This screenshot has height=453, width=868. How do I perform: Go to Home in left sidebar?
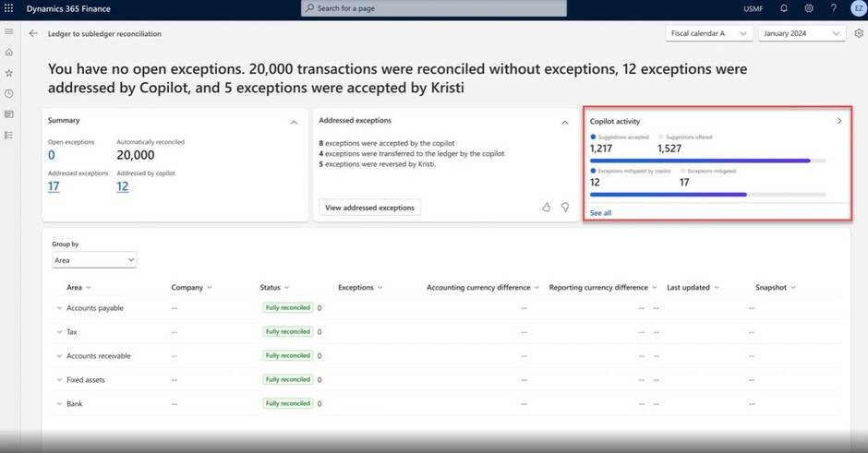pyautogui.click(x=9, y=52)
